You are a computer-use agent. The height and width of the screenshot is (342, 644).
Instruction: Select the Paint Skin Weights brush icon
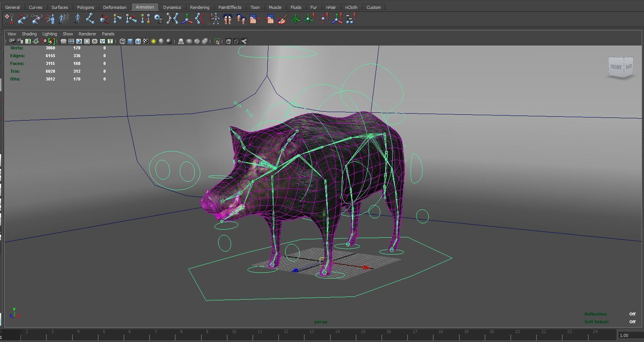(282, 19)
